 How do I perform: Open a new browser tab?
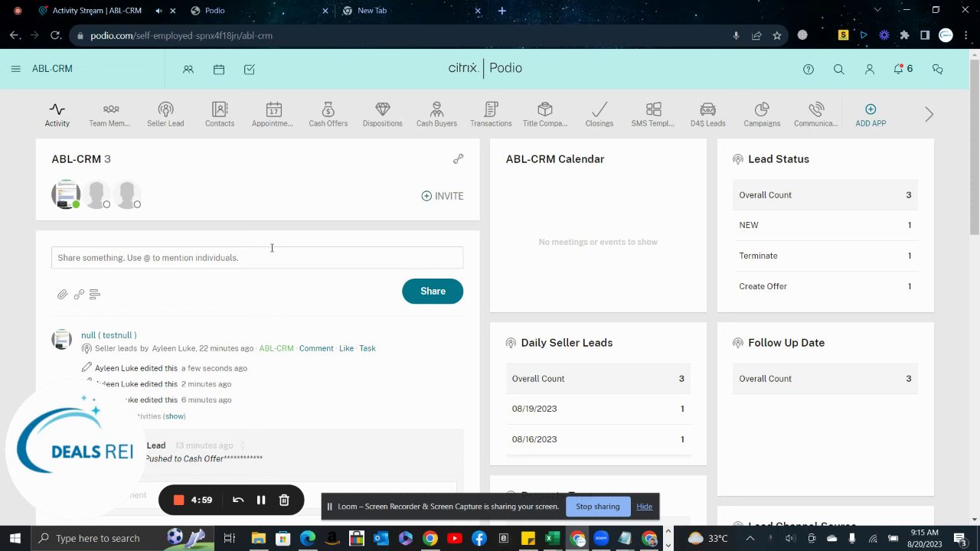pos(502,11)
